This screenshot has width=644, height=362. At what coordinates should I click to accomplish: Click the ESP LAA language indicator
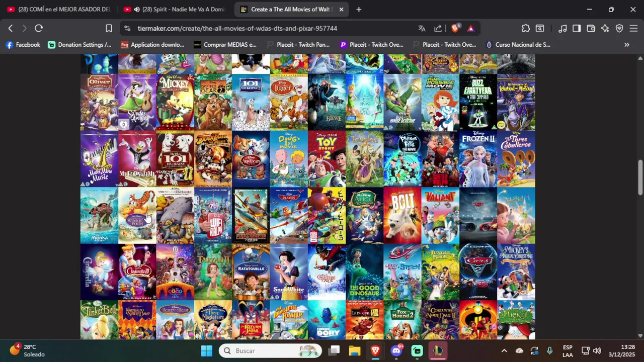coord(568,350)
